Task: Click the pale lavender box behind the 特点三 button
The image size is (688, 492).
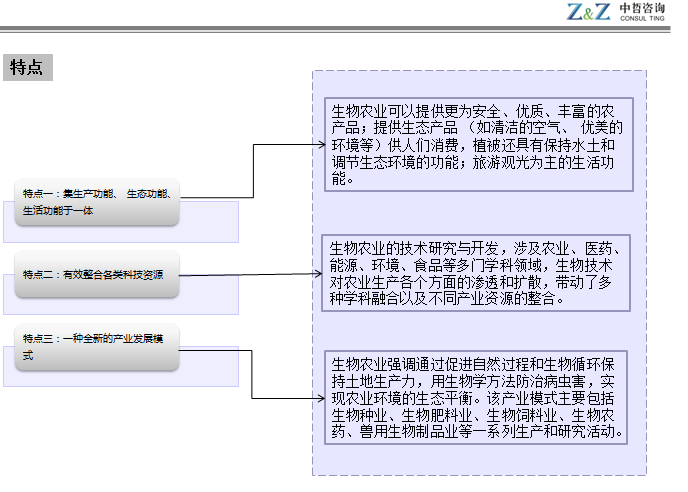Action: (x=210, y=377)
